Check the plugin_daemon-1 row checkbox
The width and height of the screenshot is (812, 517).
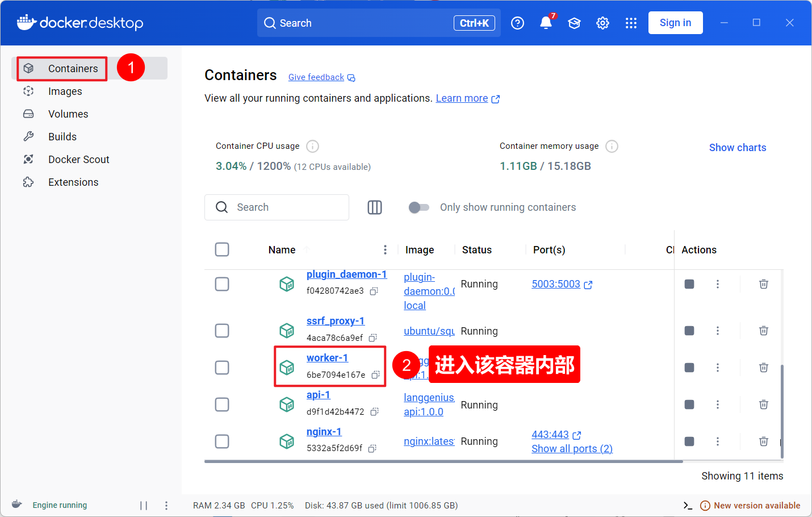(222, 284)
